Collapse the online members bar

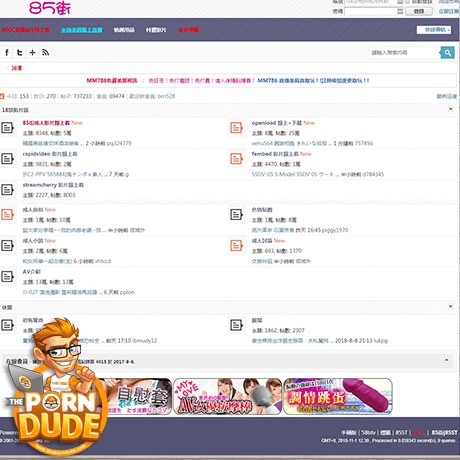coord(446,360)
